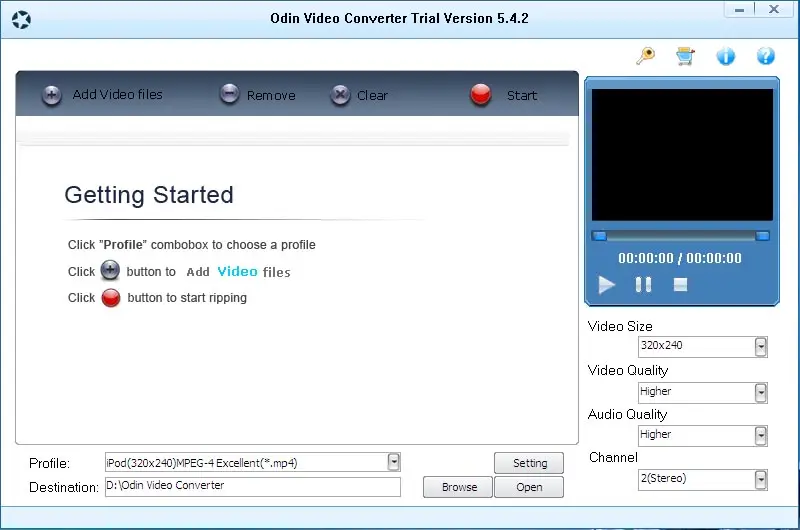
Task: Click the Getting Started heading
Action: 149,195
